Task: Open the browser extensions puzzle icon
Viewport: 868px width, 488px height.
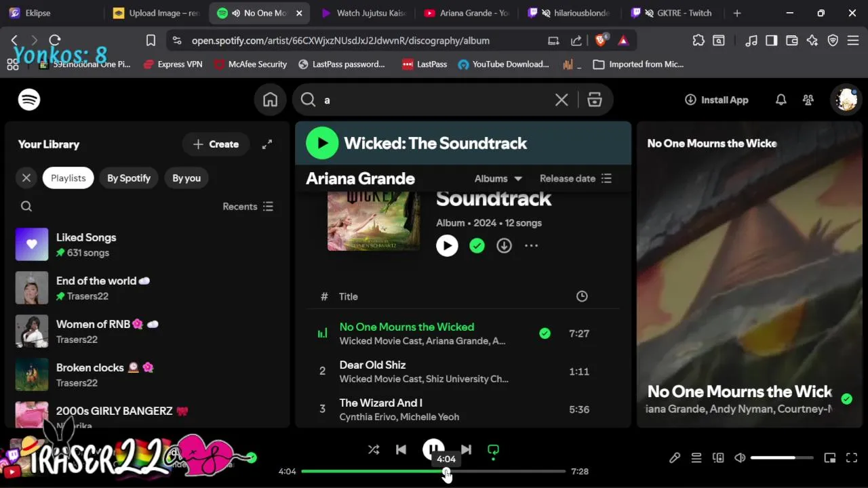Action: click(698, 41)
